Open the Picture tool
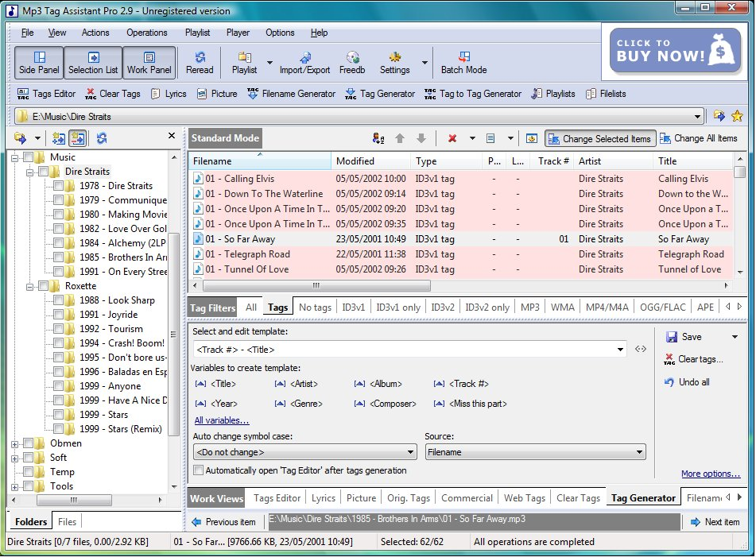This screenshot has width=756, height=557. [x=218, y=94]
